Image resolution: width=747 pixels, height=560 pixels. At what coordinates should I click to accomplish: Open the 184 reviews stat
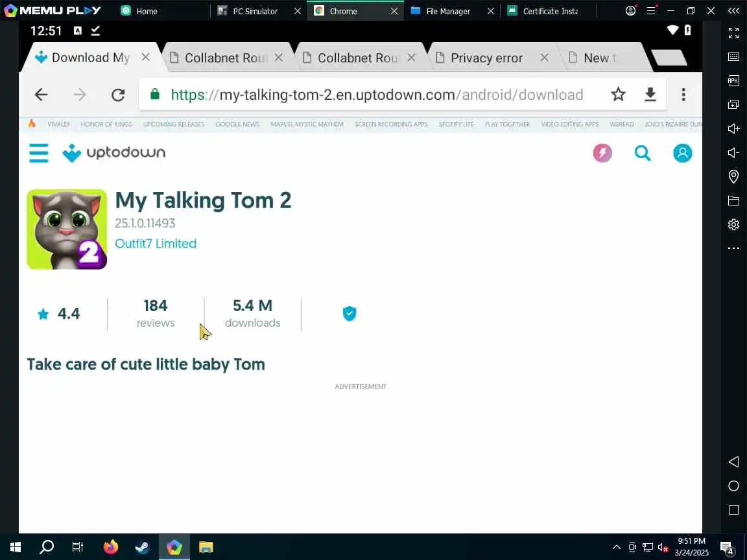pos(156,313)
